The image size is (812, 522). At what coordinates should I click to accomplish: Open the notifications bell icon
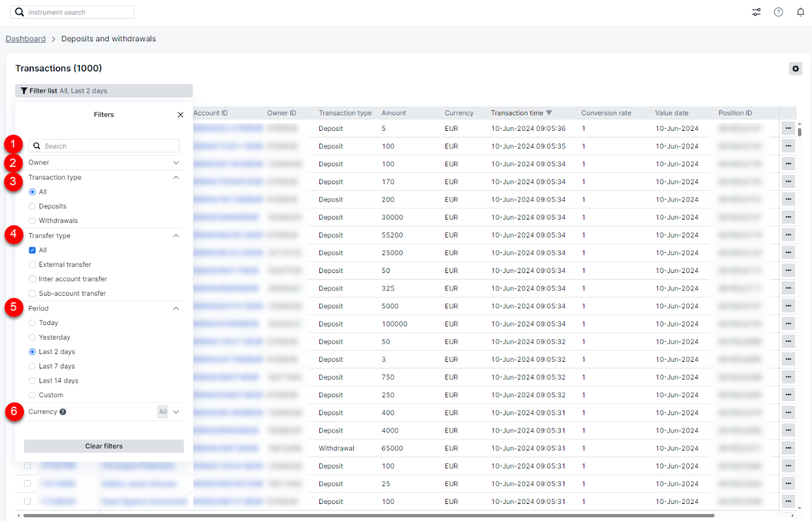coord(800,12)
